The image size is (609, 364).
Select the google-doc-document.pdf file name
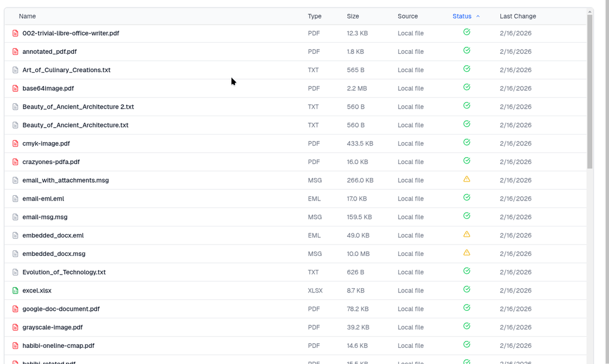pyautogui.click(x=61, y=309)
